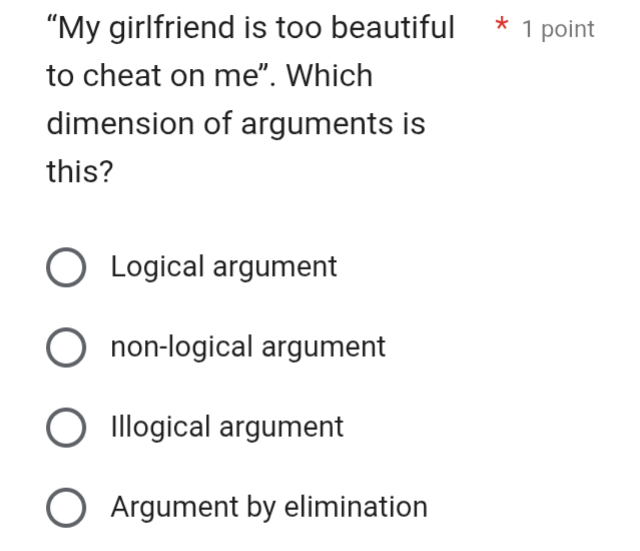The width and height of the screenshot is (640, 551).
Task: Click the word 'Which' in the question
Action: [329, 76]
